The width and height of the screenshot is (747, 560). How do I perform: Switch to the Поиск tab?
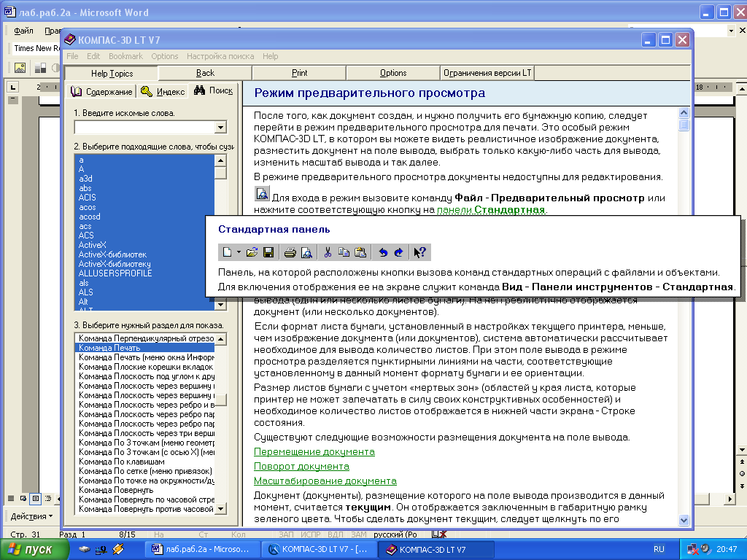click(214, 90)
